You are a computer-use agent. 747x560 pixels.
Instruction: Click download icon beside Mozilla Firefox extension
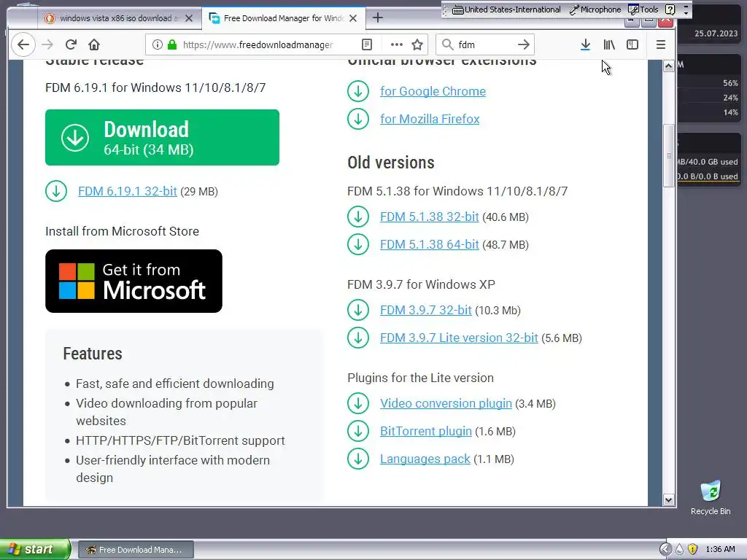point(358,119)
